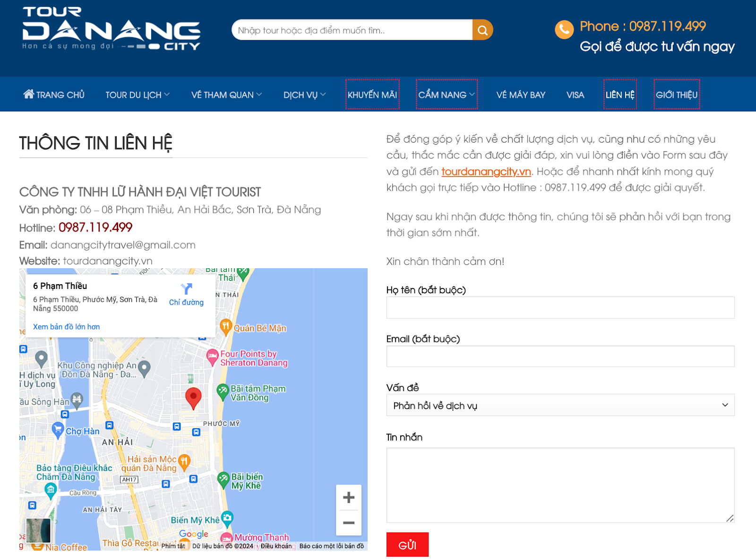The height and width of the screenshot is (560, 756).
Task: Zoom out of the map with minus
Action: pyautogui.click(x=349, y=523)
